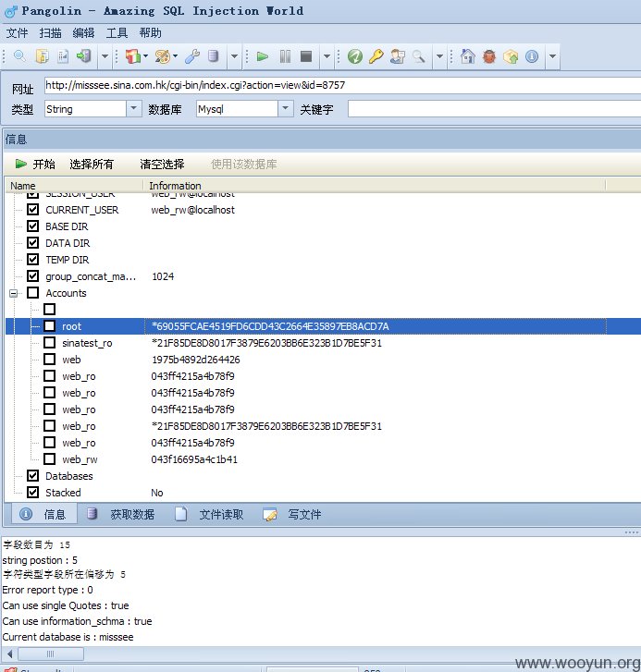Toggle the group_concat_ma... checkbox
Viewport: 641px width, 672px height.
pos(32,276)
